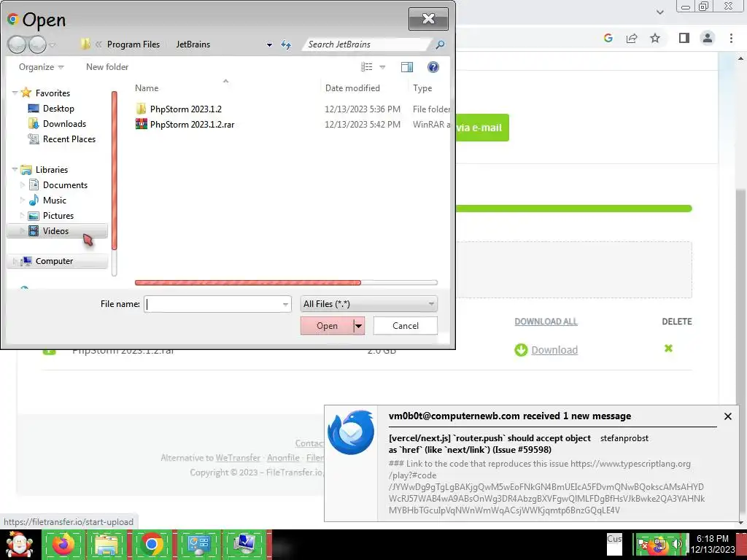747x560 pixels.
Task: Expand the File name history dropdown
Action: pos(285,304)
